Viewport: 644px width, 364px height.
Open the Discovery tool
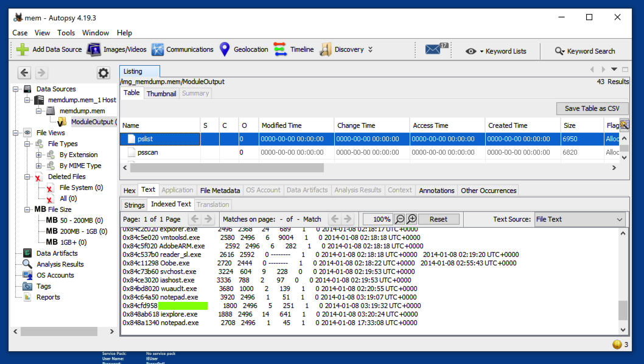(342, 49)
